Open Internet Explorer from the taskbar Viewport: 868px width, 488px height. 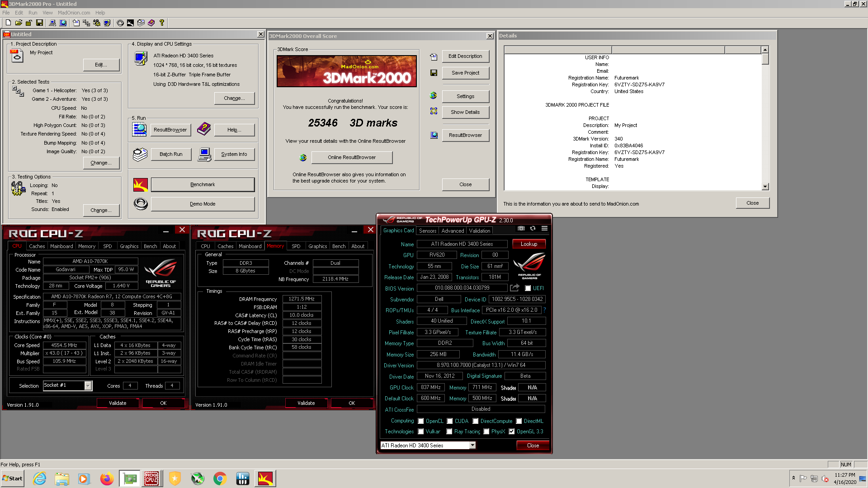point(40,479)
